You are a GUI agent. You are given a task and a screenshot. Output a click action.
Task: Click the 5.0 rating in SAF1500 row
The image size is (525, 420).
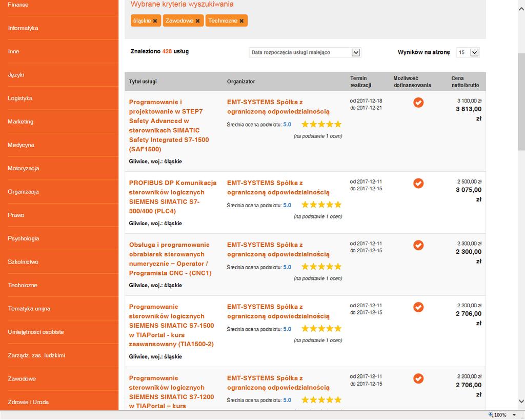287,125
